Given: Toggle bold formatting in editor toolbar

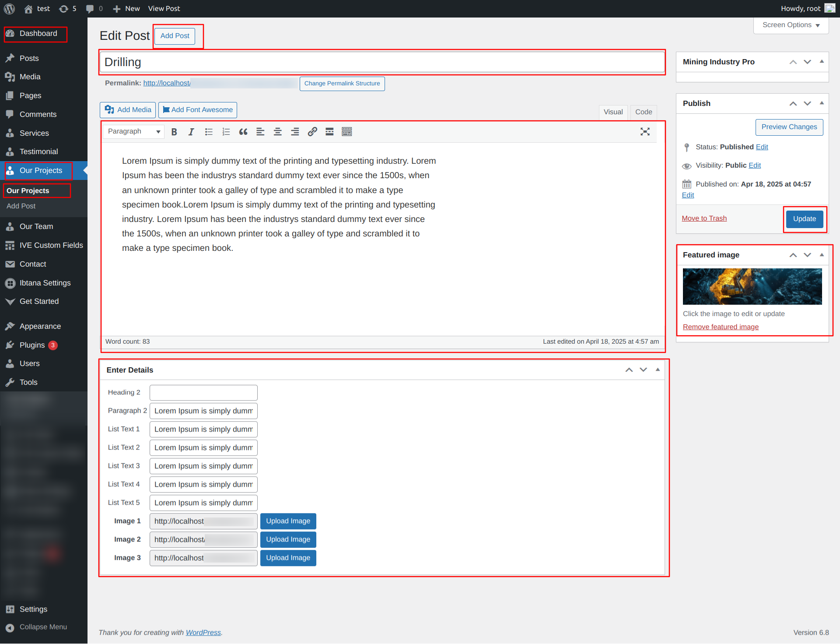Looking at the screenshot, I should coord(174,132).
